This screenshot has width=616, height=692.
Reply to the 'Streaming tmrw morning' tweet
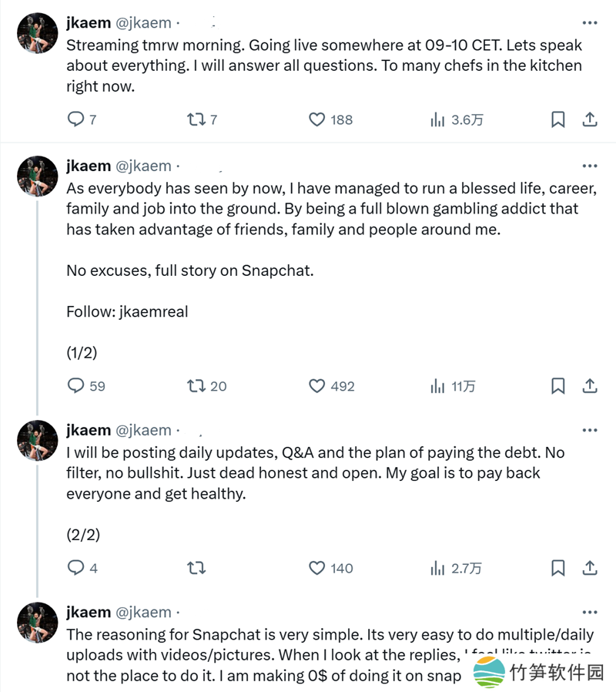(76, 119)
